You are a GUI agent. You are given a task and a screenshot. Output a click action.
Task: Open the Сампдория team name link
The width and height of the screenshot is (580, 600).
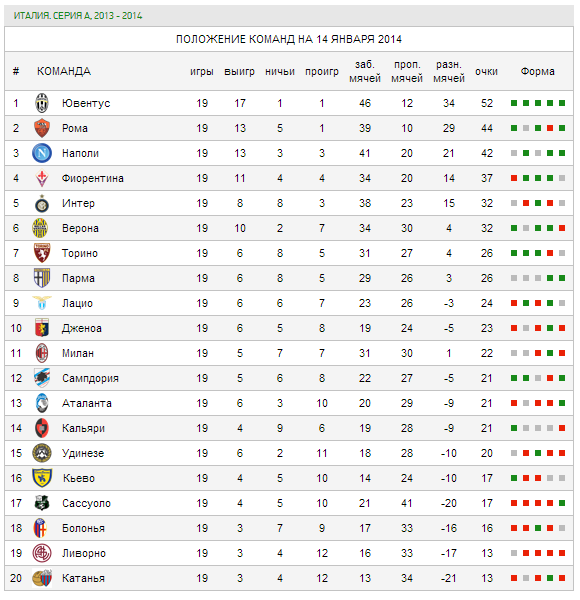90,378
